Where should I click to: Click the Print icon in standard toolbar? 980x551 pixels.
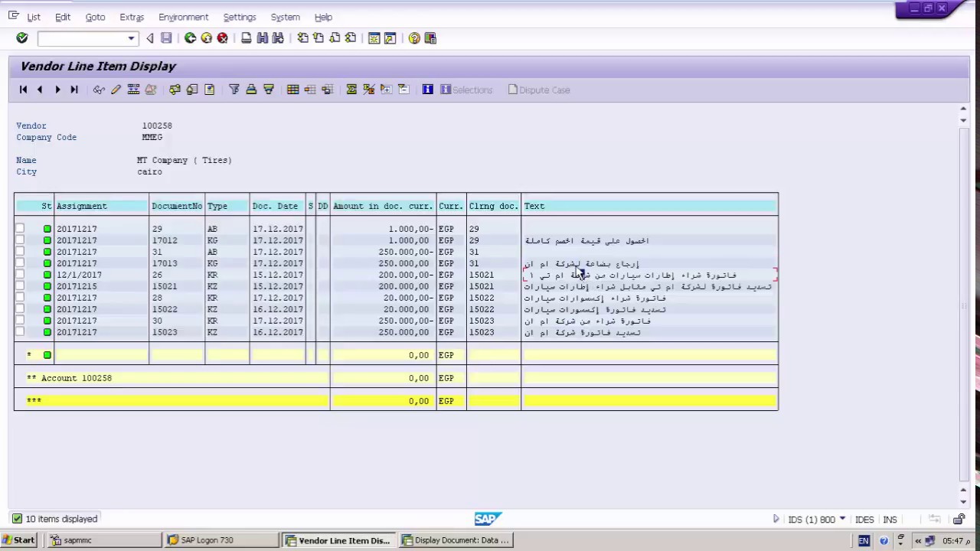point(246,38)
